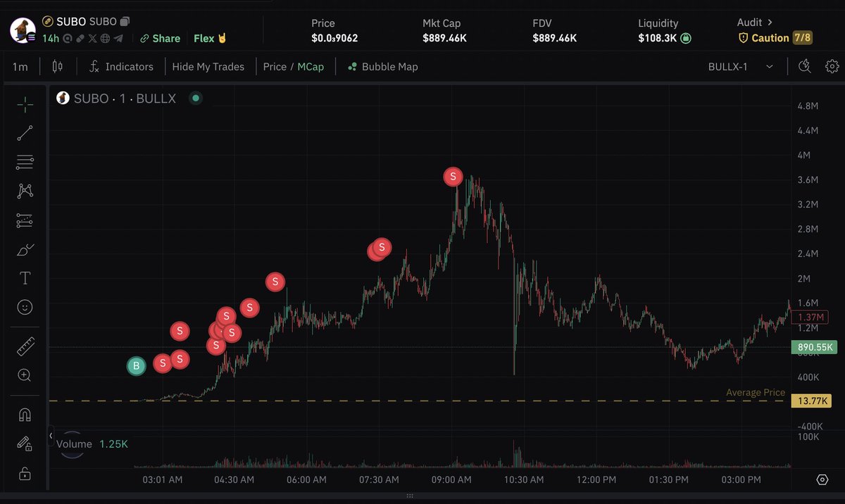Select the trend line drawing tool

24,133
